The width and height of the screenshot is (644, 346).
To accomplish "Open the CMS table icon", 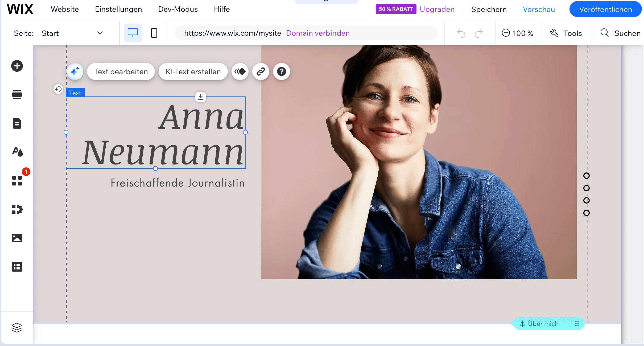I will pyautogui.click(x=17, y=267).
